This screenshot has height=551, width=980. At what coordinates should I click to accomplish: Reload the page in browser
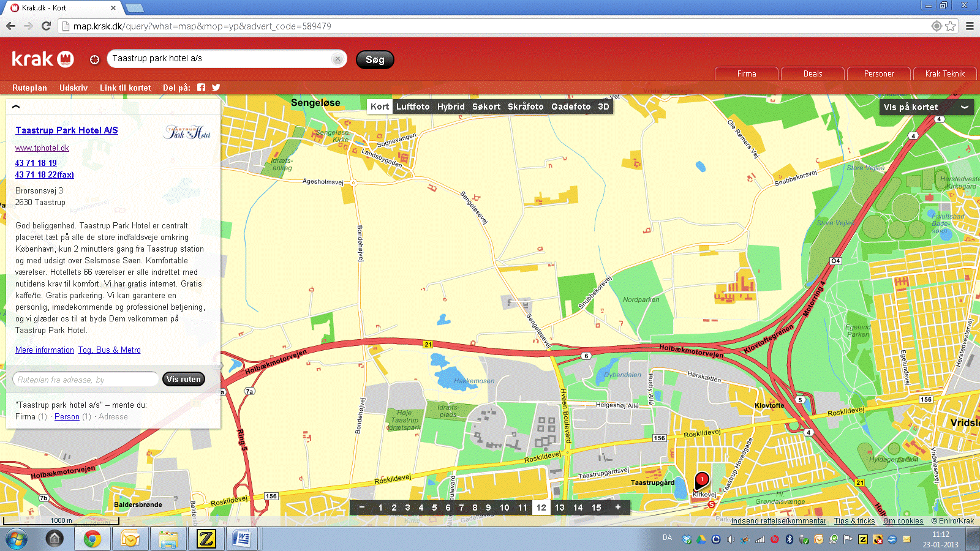click(46, 26)
